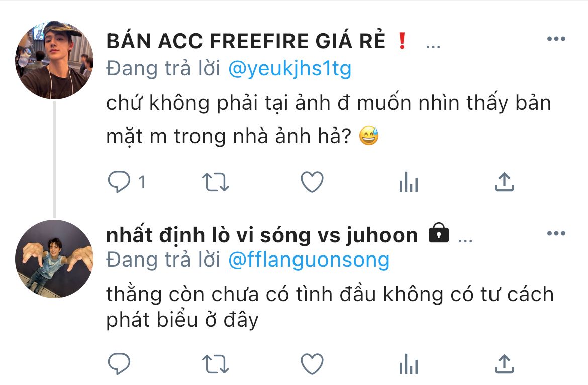Open the @fflanguonsong profile mention
The width and height of the screenshot is (588, 385).
(x=309, y=260)
